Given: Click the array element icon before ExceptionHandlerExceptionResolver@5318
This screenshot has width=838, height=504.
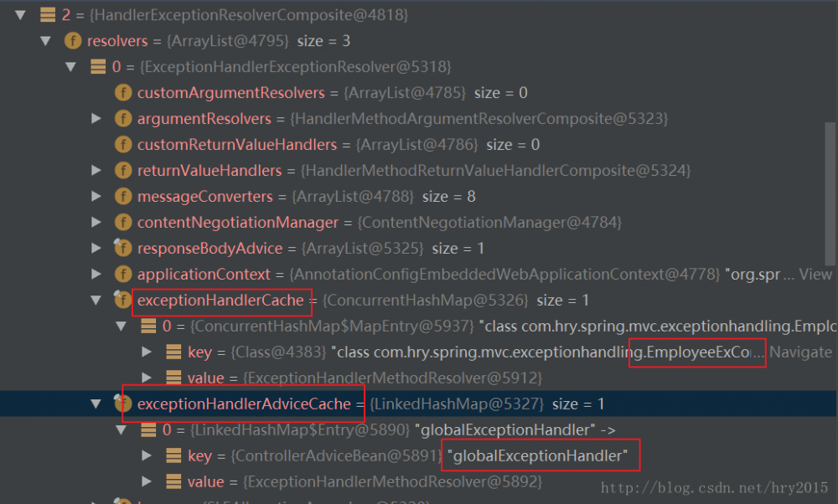Looking at the screenshot, I should [98, 66].
